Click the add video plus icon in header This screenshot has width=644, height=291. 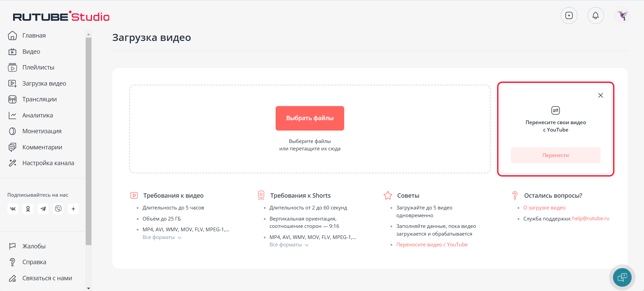point(569,15)
